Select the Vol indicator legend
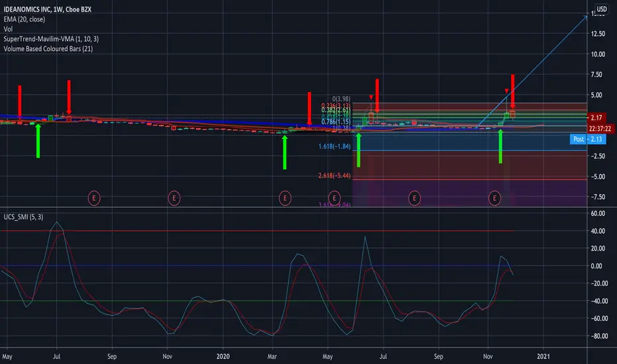 pyautogui.click(x=8, y=28)
